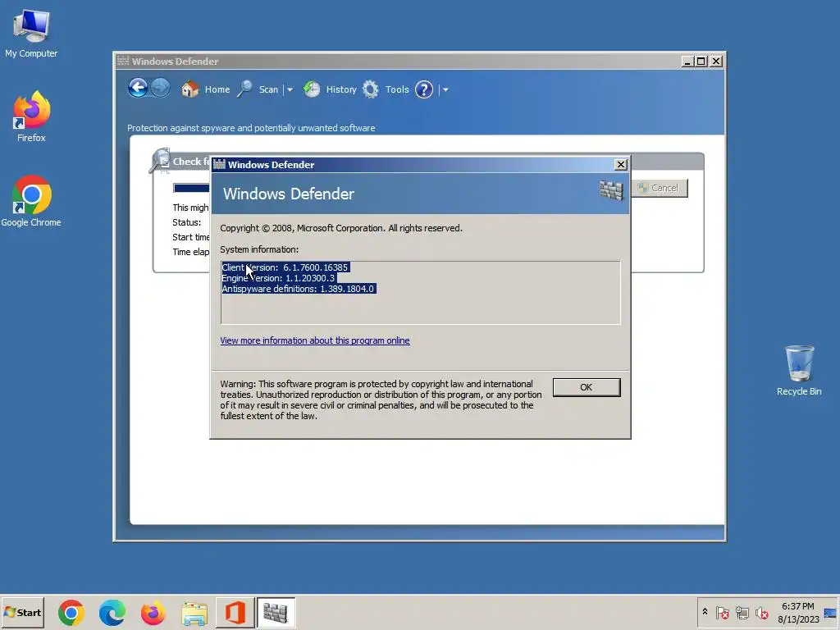Image resolution: width=840 pixels, height=630 pixels.
Task: Click the Warning copyright notice text
Action: pyautogui.click(x=381, y=399)
